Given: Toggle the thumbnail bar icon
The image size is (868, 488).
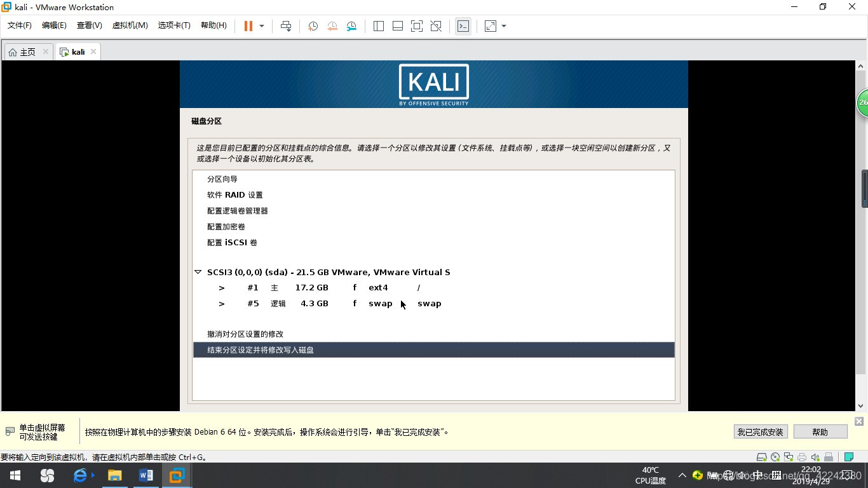Looking at the screenshot, I should pos(398,26).
